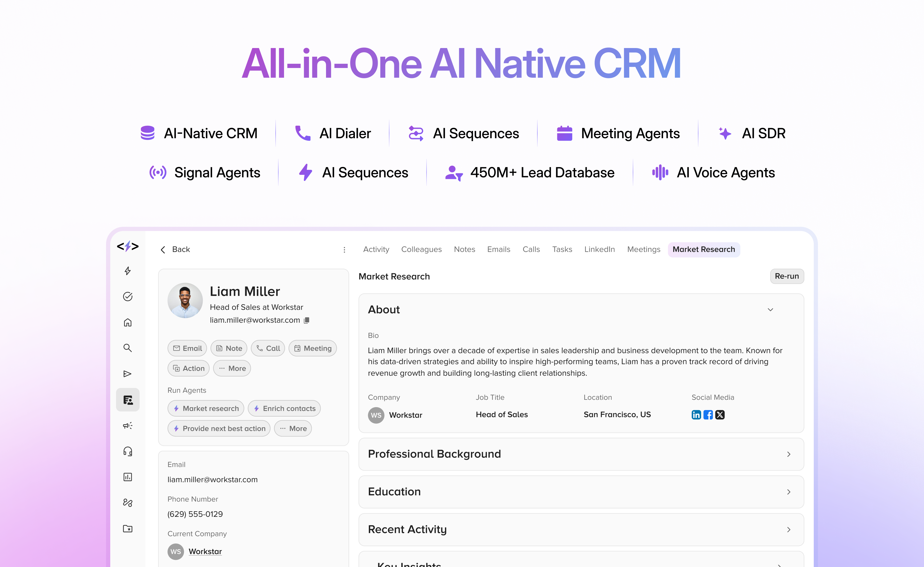
Task: Open the send arrow sidebar icon
Action: pos(128,374)
